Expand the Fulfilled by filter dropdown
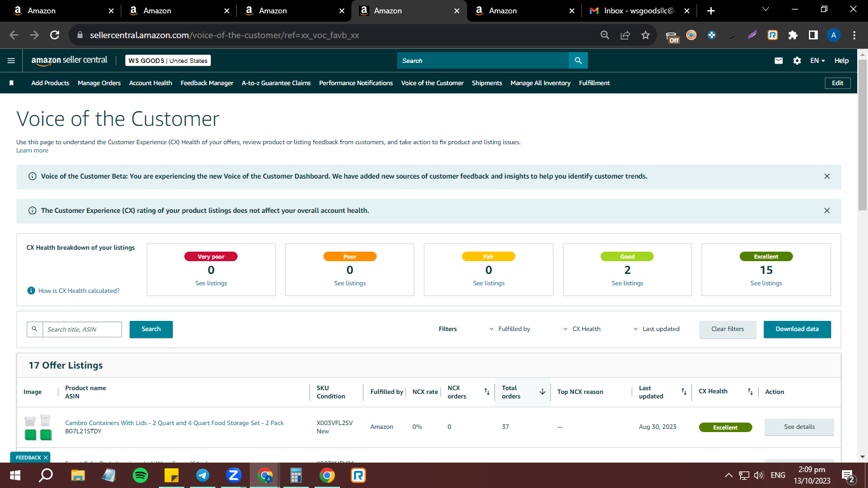Screen dimensions: 868x488 [510, 329]
